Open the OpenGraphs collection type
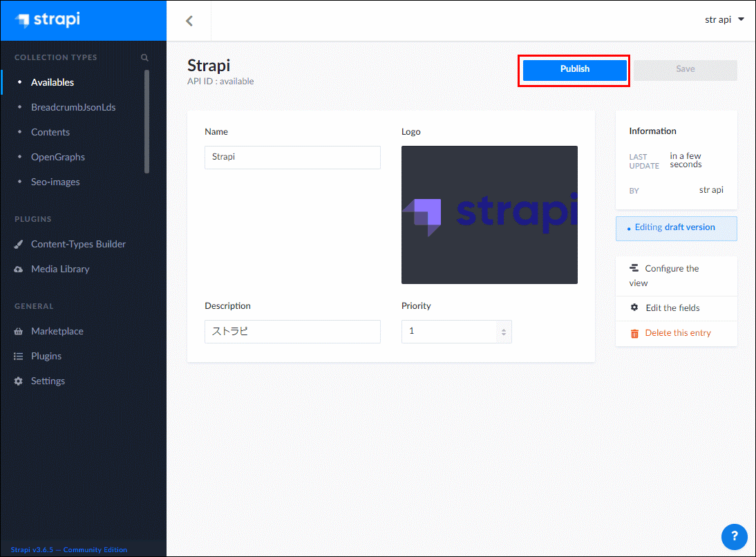 pyautogui.click(x=58, y=157)
